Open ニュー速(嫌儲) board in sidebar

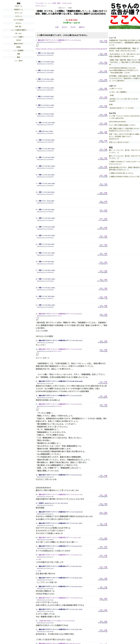pos(18,50)
